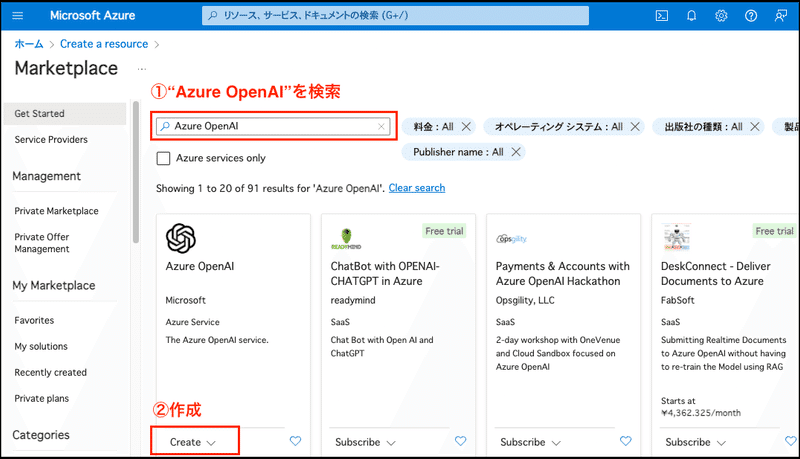Click the Clear search link
Viewport: 800px width, 459px height.
pyautogui.click(x=417, y=188)
